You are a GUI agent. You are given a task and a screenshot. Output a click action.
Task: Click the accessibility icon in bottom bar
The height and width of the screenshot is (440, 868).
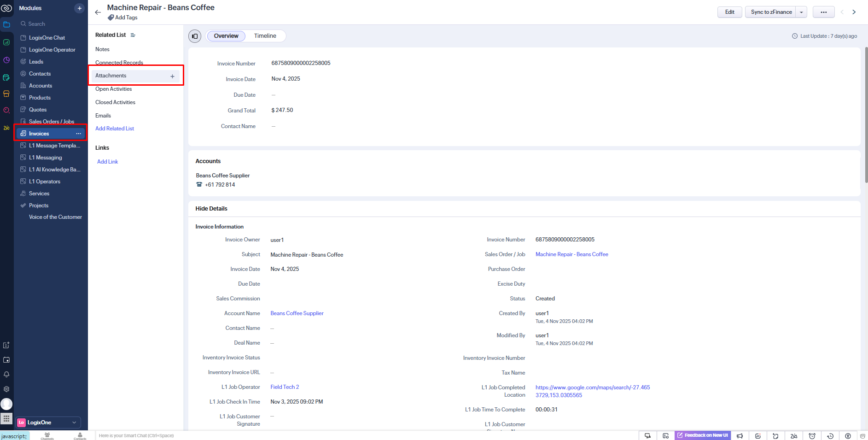point(848,436)
